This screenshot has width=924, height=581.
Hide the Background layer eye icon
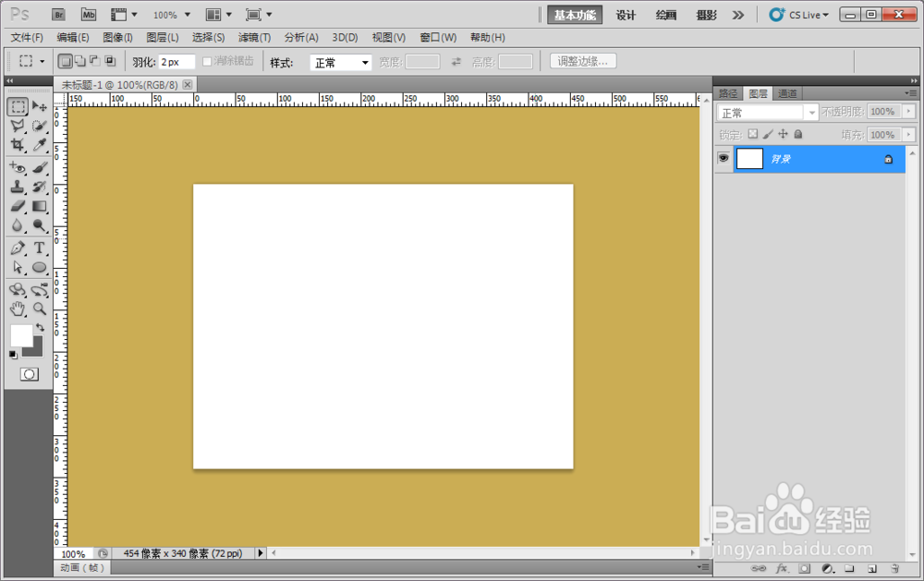click(723, 158)
